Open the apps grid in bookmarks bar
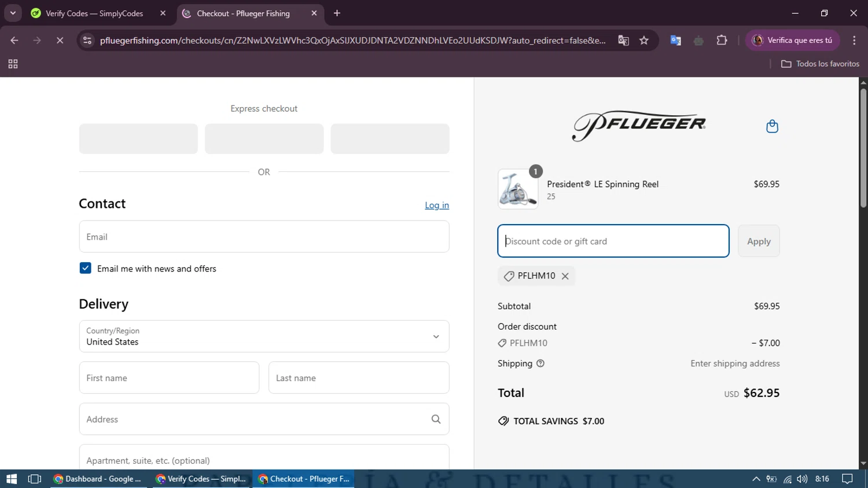868x488 pixels. coord(13,64)
